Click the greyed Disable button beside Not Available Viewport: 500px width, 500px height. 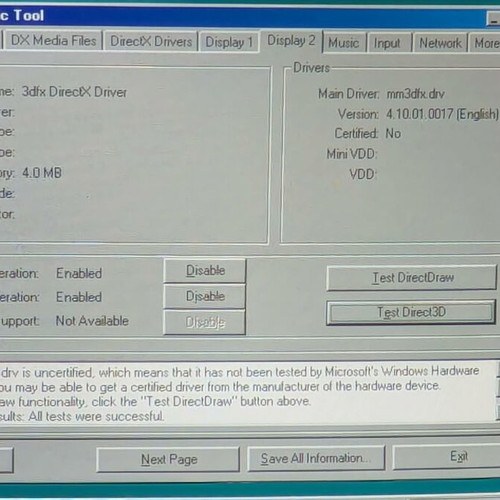click(205, 322)
